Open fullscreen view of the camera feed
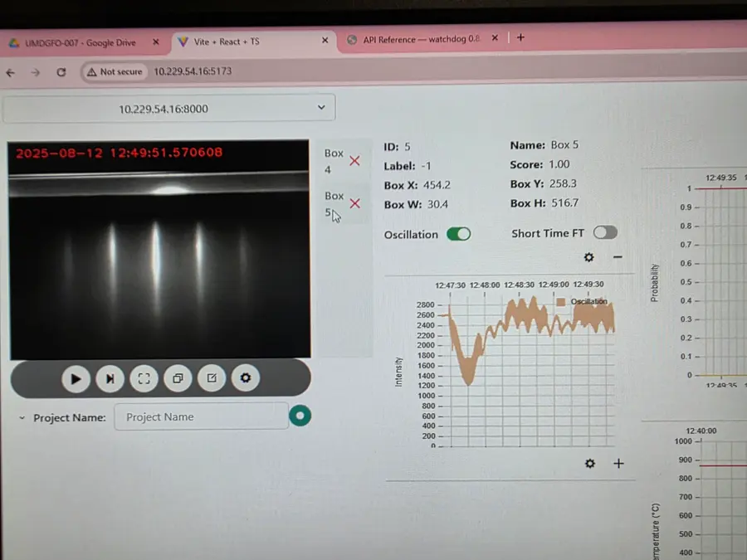This screenshot has width=747, height=560. tap(144, 378)
